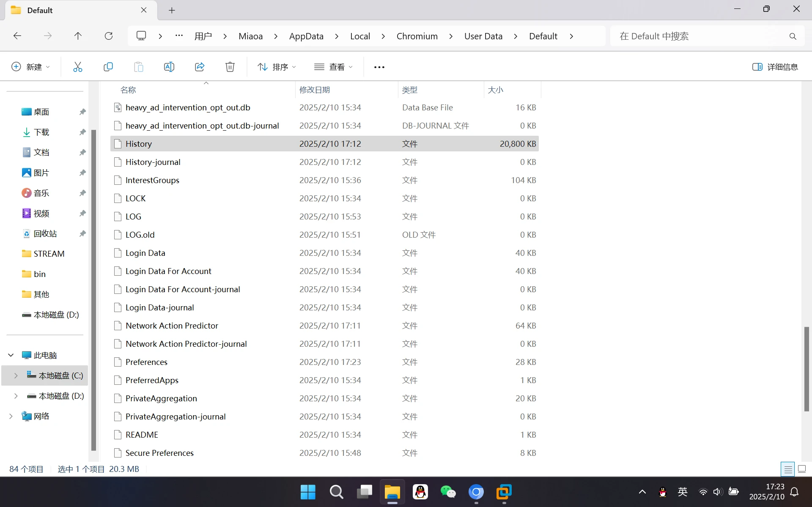
Task: Open Music in quick access
Action: (41, 193)
